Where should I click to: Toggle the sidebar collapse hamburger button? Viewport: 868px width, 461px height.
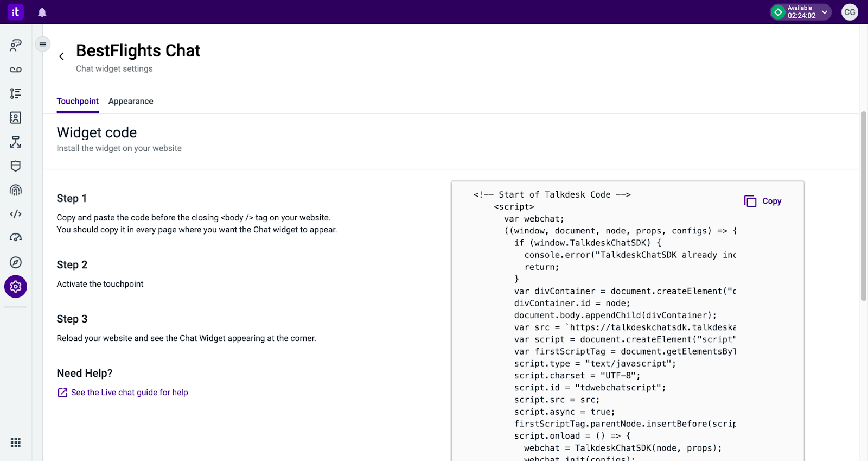pyautogui.click(x=43, y=44)
